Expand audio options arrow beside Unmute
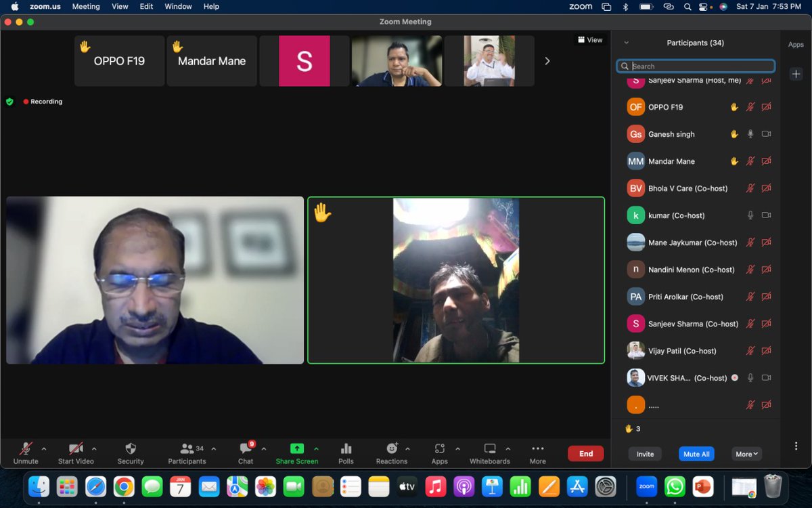Image resolution: width=812 pixels, height=508 pixels. coord(44,448)
